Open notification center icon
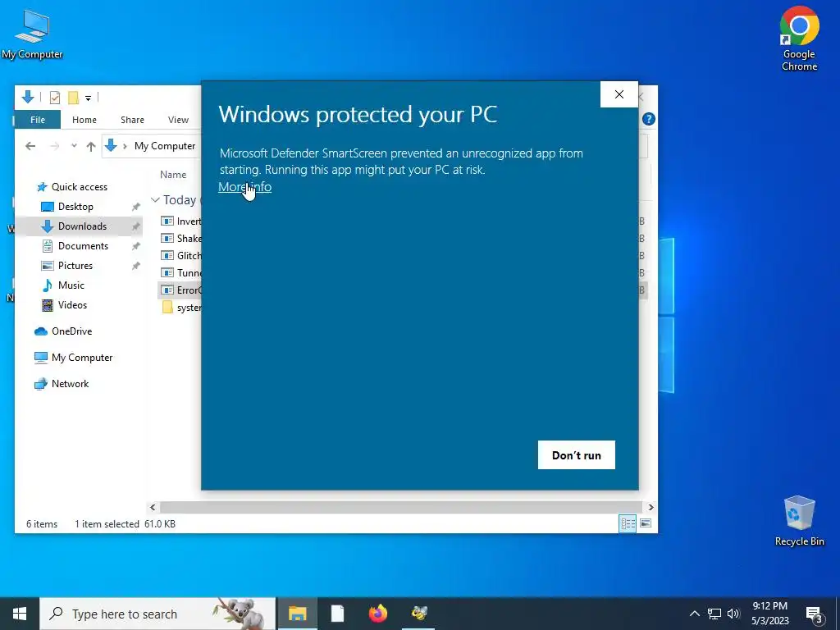 (815, 614)
